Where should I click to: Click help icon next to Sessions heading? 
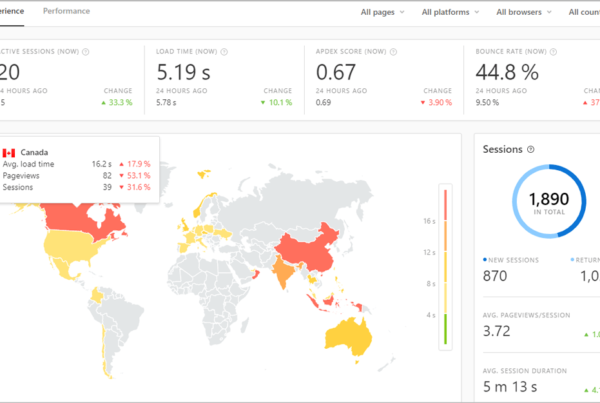[x=531, y=149]
